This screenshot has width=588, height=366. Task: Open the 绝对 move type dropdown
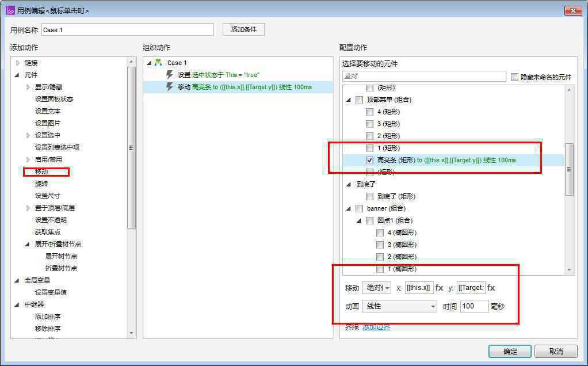[376, 288]
